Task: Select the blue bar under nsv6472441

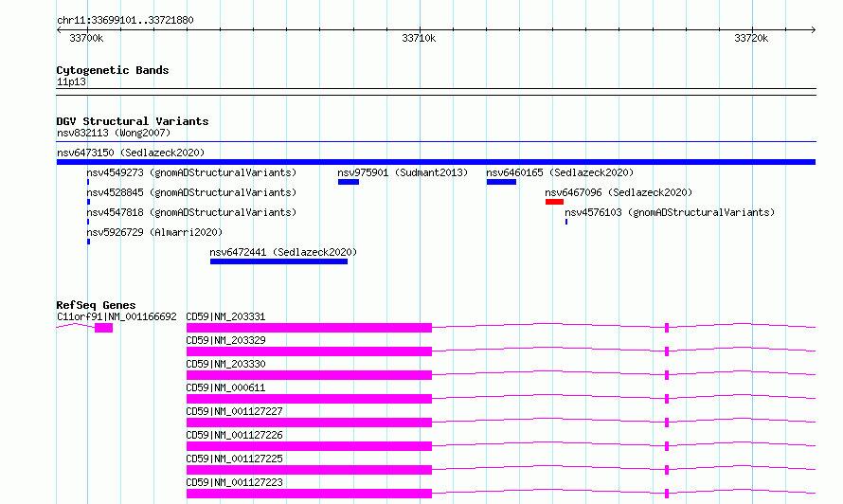Action: 278,261
